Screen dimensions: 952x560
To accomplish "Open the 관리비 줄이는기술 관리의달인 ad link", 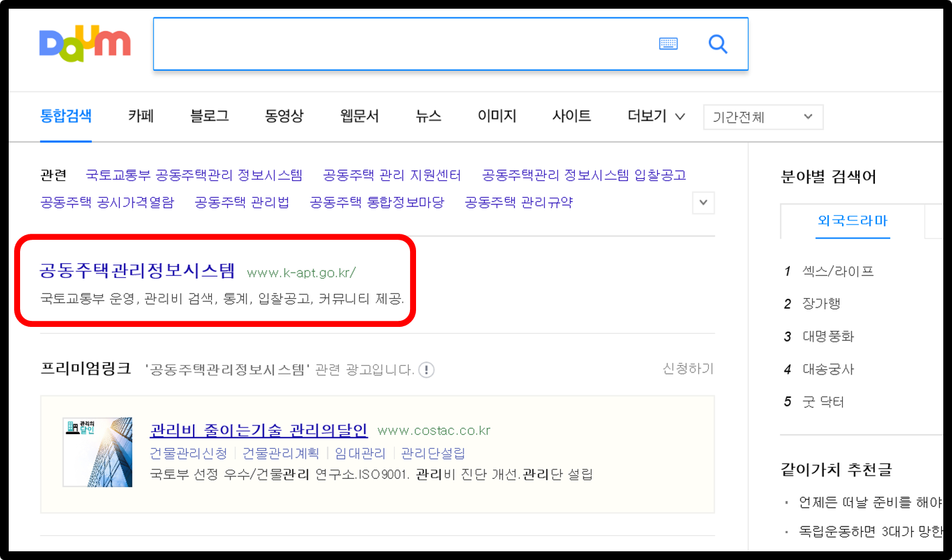I will tap(259, 429).
